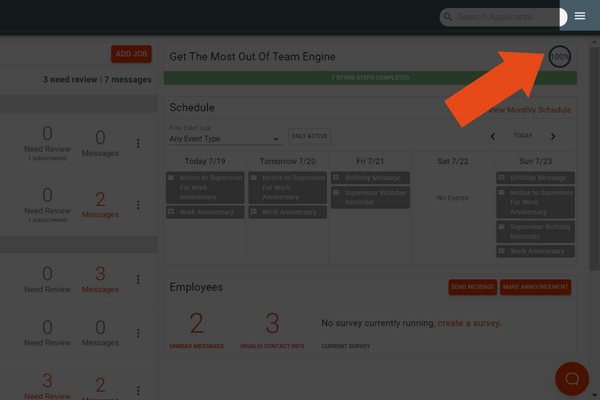Open Sun 7/23 Work Anniversary event
The image size is (600, 400).
(536, 251)
